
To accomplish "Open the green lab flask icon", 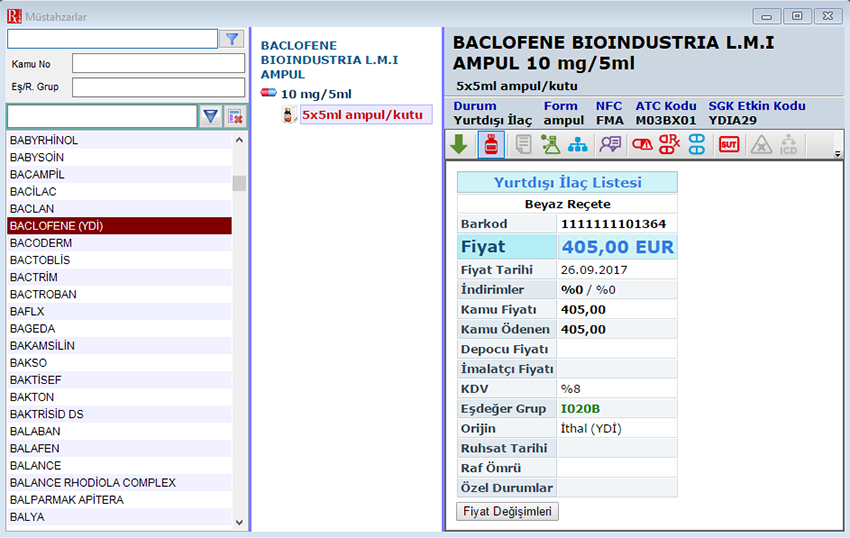I will coord(550,145).
